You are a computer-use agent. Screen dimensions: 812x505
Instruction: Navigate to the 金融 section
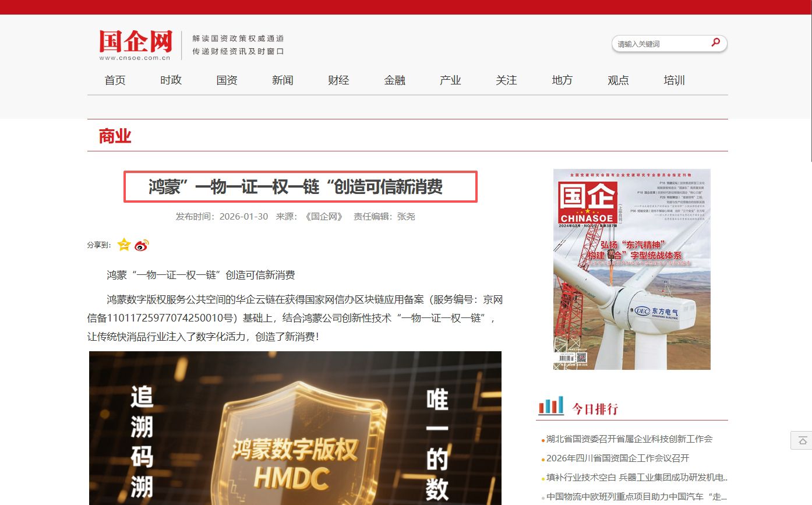[x=394, y=80]
